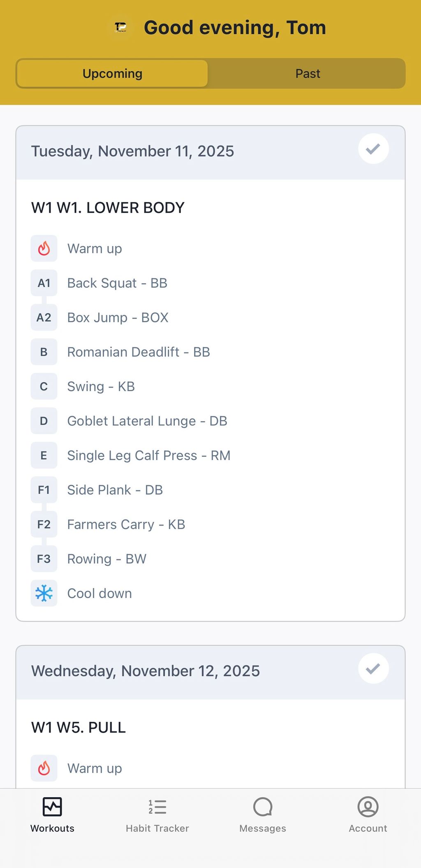Open the Workouts tab icon
The image size is (421, 868).
coord(52,807)
